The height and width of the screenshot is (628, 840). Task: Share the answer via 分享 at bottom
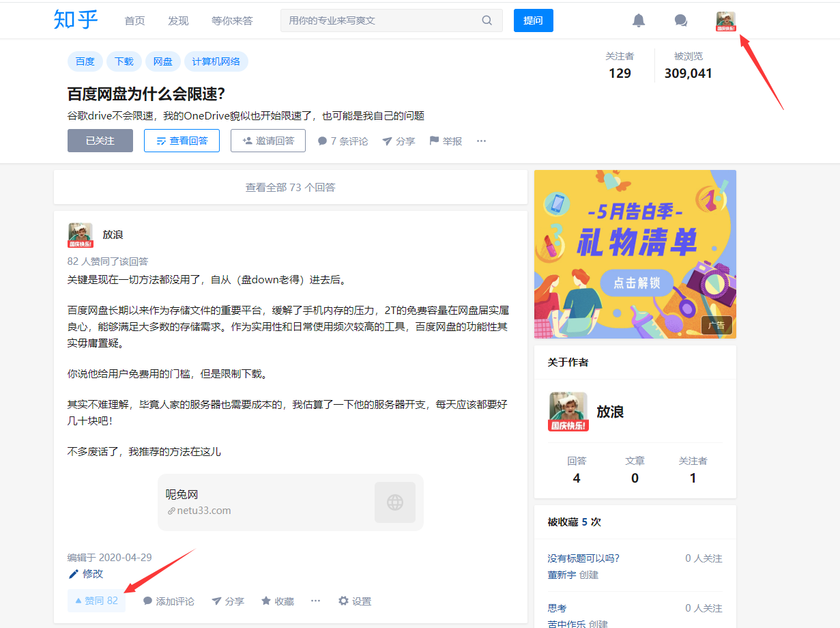228,601
